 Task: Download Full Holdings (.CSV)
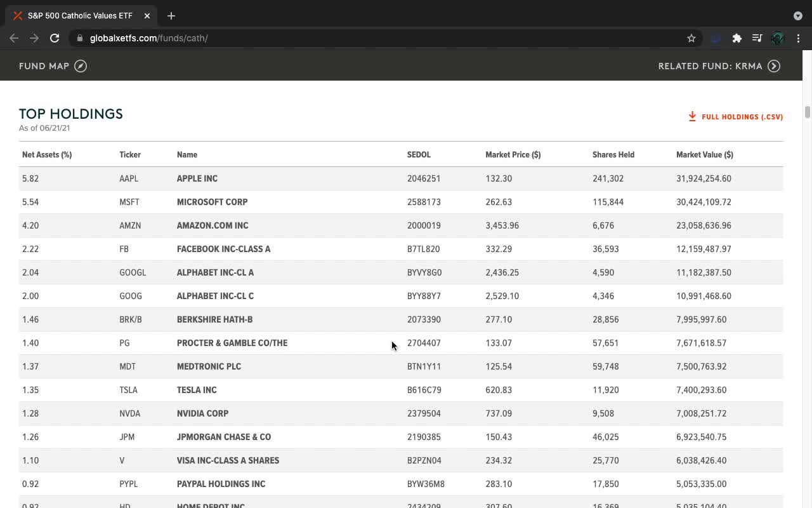point(736,117)
